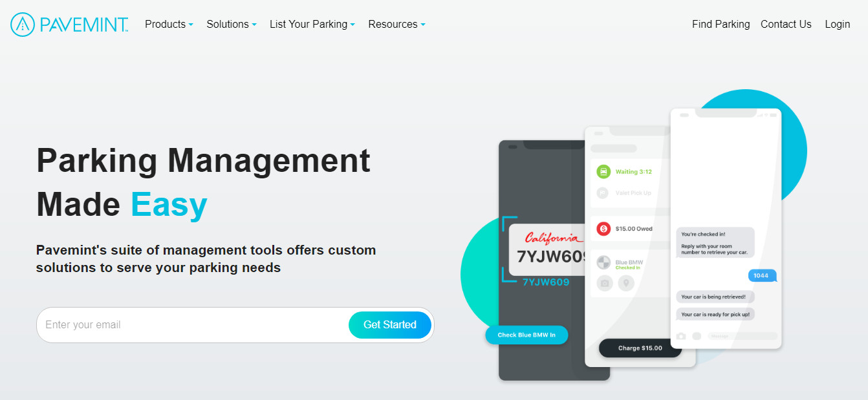Go to Find Parking
The width and height of the screenshot is (868, 400).
[721, 24]
